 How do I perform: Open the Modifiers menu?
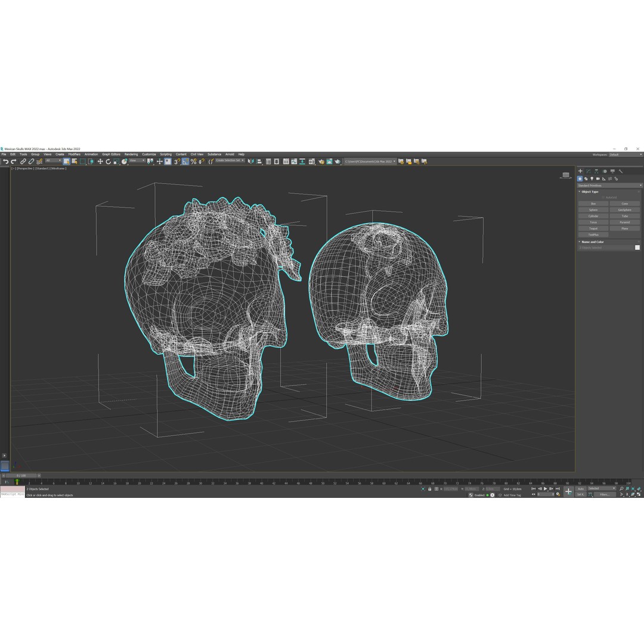pyautogui.click(x=75, y=154)
